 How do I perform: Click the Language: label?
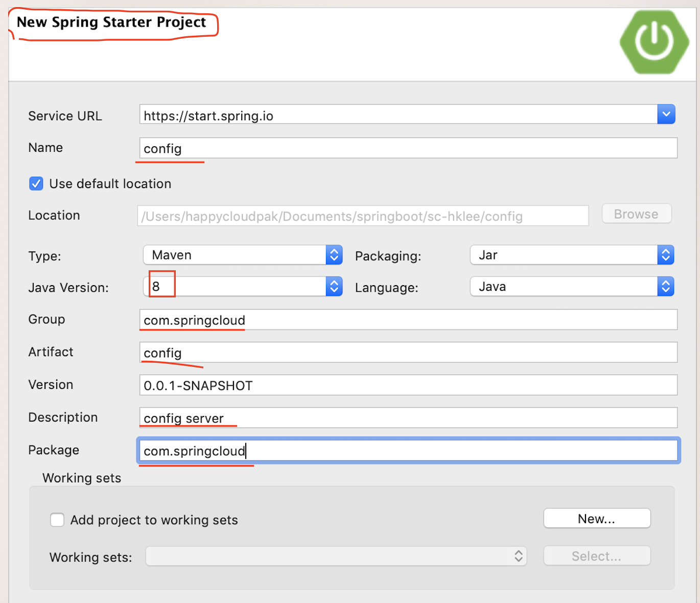coord(387,288)
